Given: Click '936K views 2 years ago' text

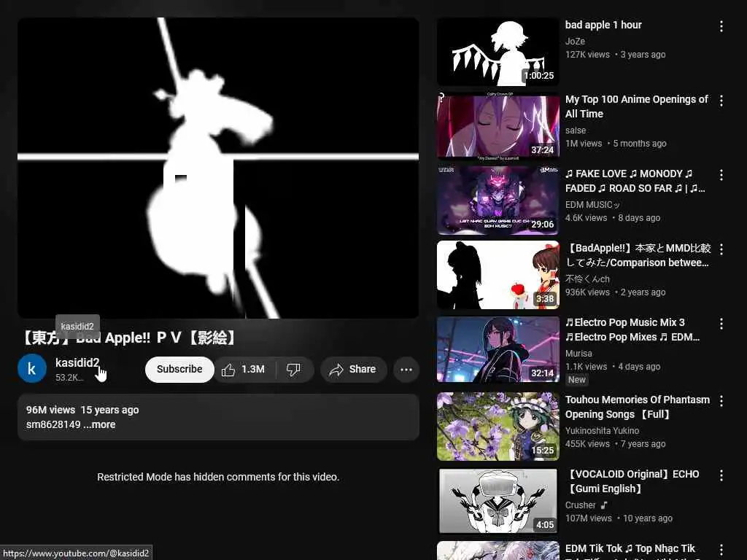Looking at the screenshot, I should click(615, 292).
